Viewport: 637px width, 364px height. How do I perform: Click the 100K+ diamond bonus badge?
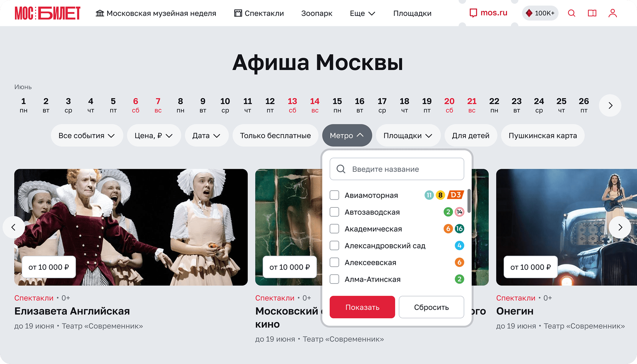coord(540,13)
